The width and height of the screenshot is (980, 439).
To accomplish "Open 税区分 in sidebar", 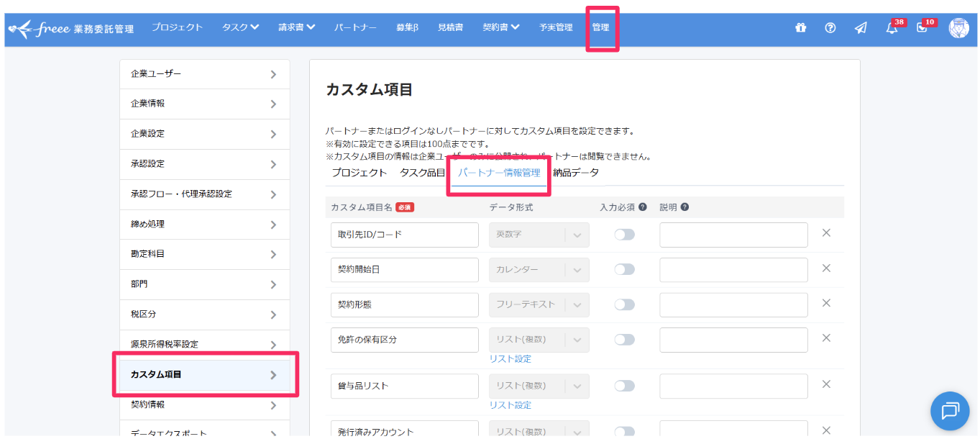I will [x=205, y=314].
